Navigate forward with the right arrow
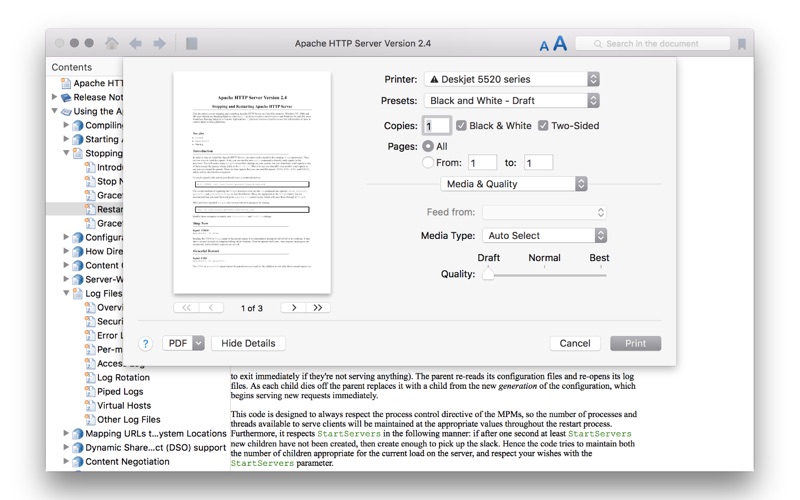Image resolution: width=800 pixels, height=500 pixels. tap(159, 43)
